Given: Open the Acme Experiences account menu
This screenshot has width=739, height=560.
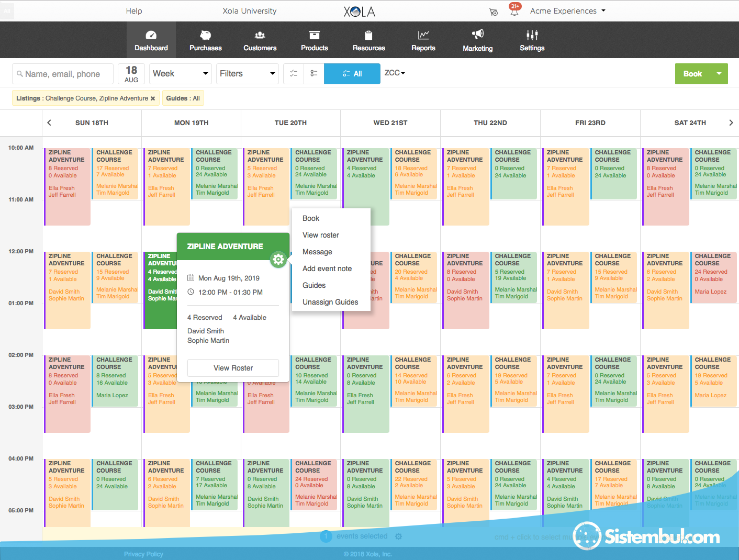Looking at the screenshot, I should pyautogui.click(x=568, y=11).
